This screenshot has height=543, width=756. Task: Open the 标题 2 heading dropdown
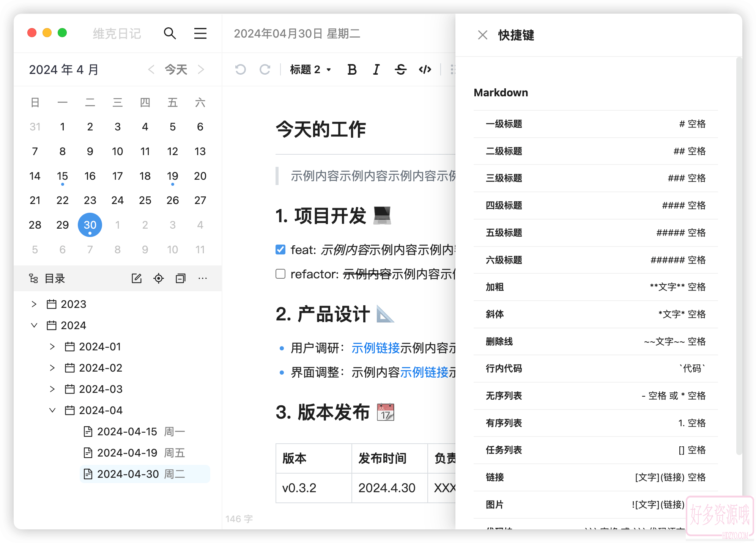(310, 69)
